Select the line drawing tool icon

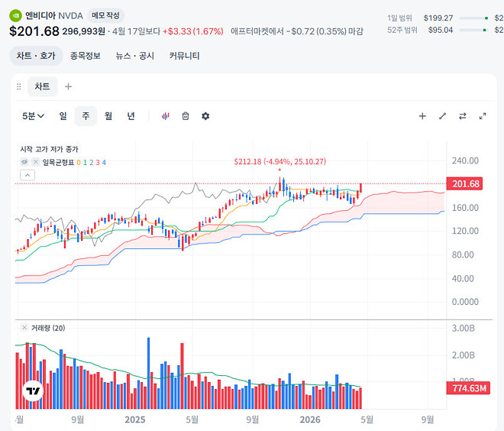[443, 116]
